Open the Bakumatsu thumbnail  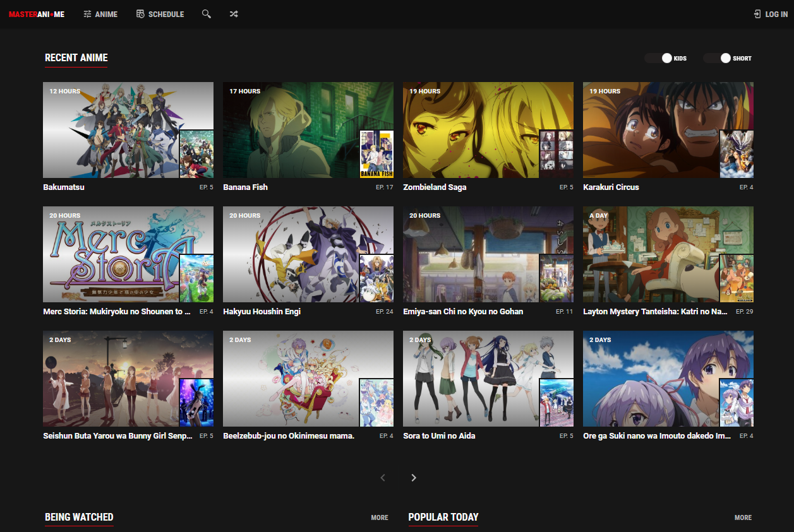tap(128, 130)
